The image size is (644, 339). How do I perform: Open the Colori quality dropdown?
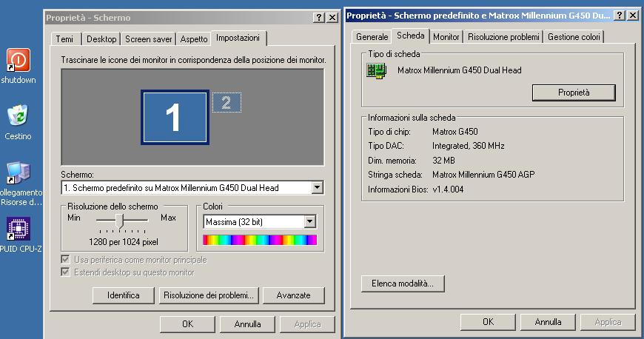310,222
